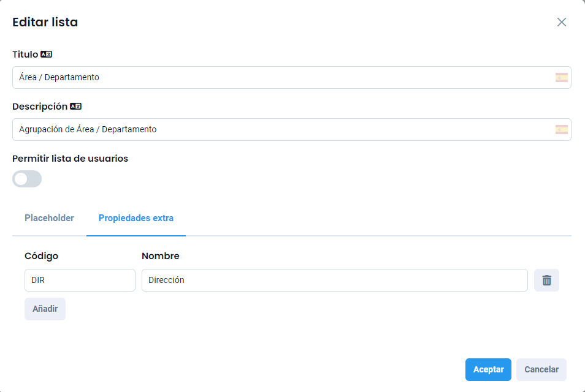The width and height of the screenshot is (585, 392).
Task: Close the Editar lista dialog
Action: click(561, 23)
